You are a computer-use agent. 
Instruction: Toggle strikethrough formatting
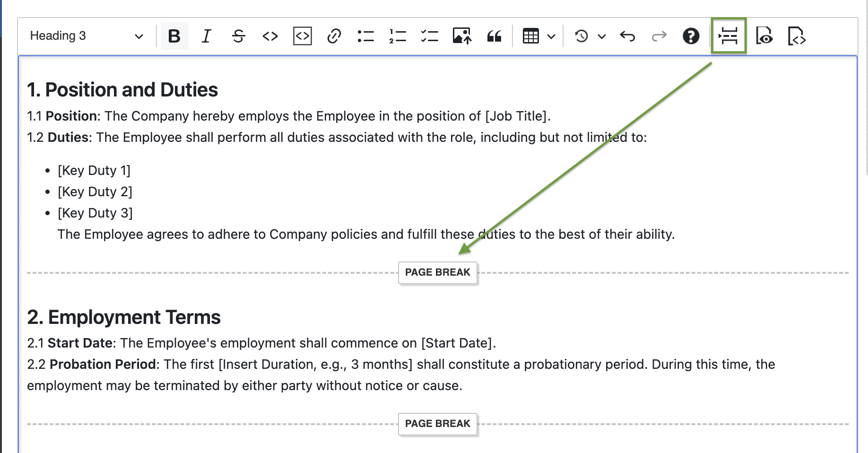[238, 35]
